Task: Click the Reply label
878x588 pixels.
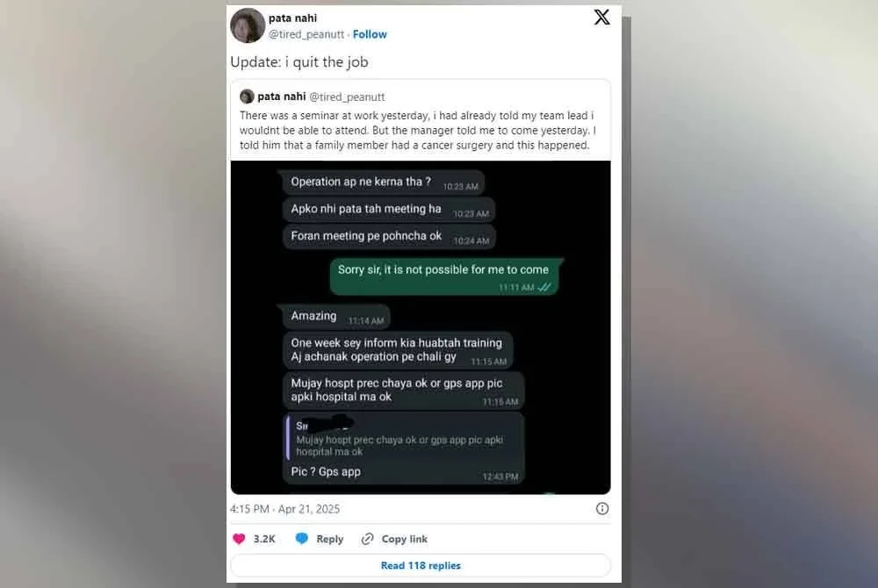Action: click(330, 539)
